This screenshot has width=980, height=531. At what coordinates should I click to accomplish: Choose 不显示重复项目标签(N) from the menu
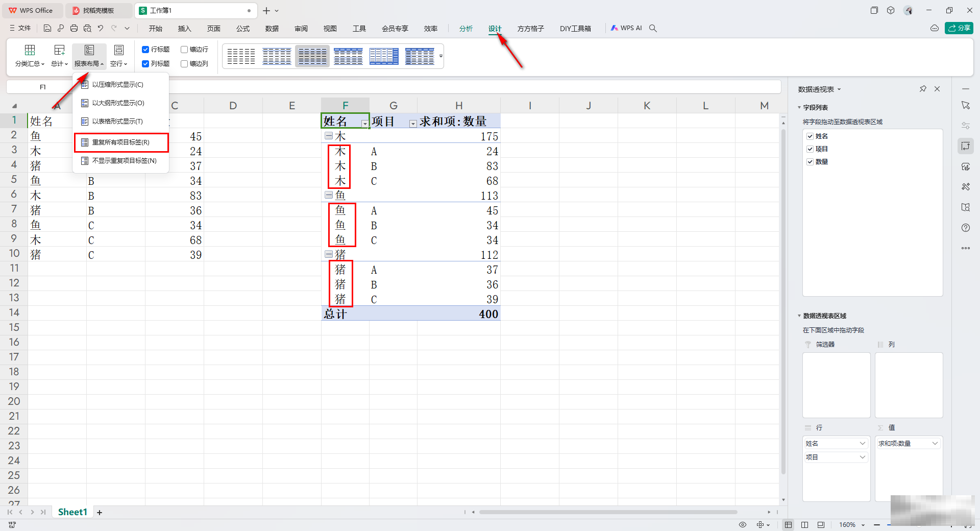click(121, 161)
